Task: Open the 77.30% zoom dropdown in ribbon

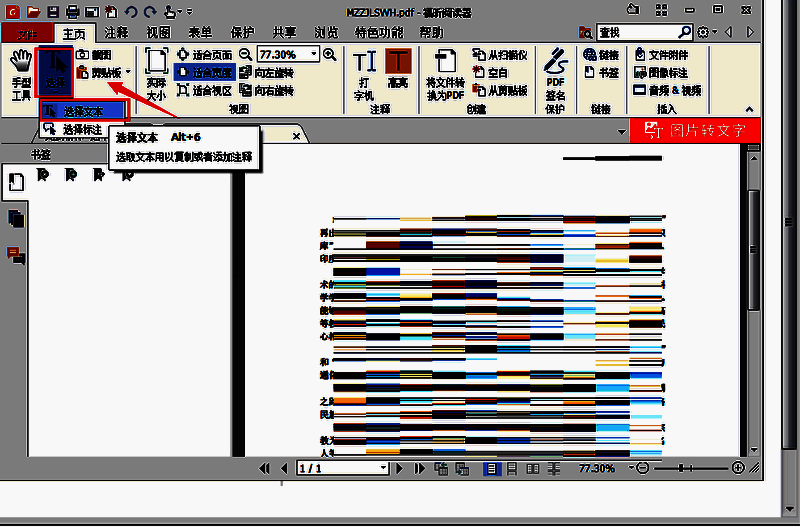Action: pos(313,54)
